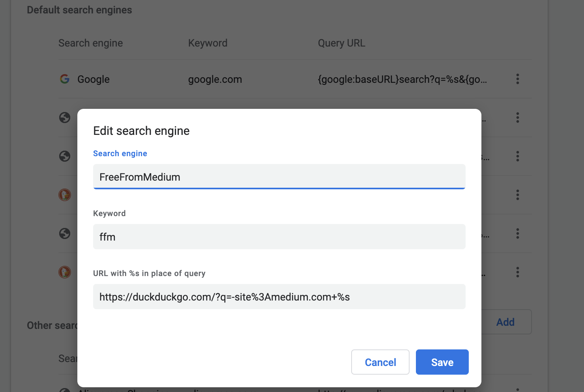Click the Edit search engine dialog title
Image resolution: width=584 pixels, height=392 pixels.
[141, 131]
